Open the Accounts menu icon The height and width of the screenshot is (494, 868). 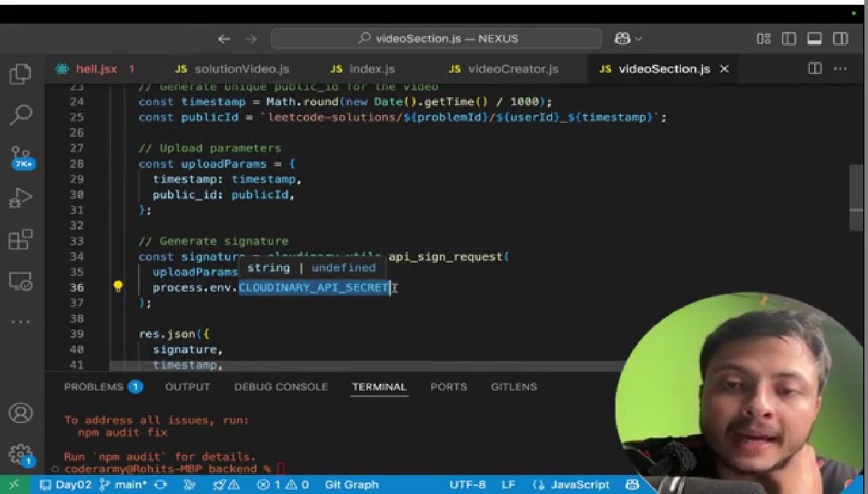[20, 413]
